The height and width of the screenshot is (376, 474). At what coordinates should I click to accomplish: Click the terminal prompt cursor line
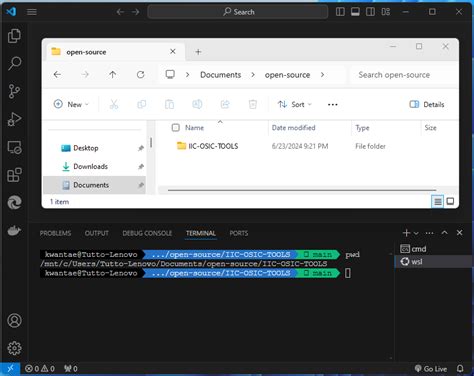click(348, 273)
